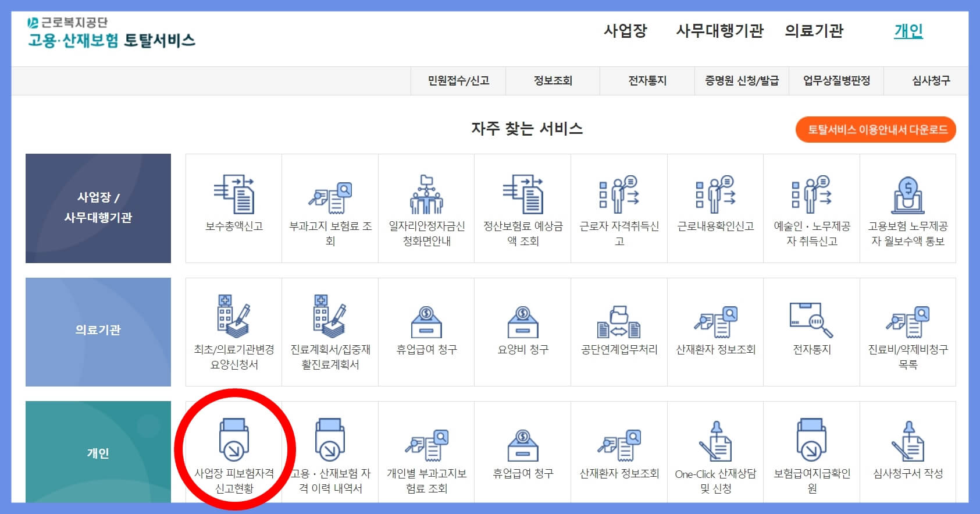Switch to the 사업장 top tab
This screenshot has width=980, height=514.
625,30
